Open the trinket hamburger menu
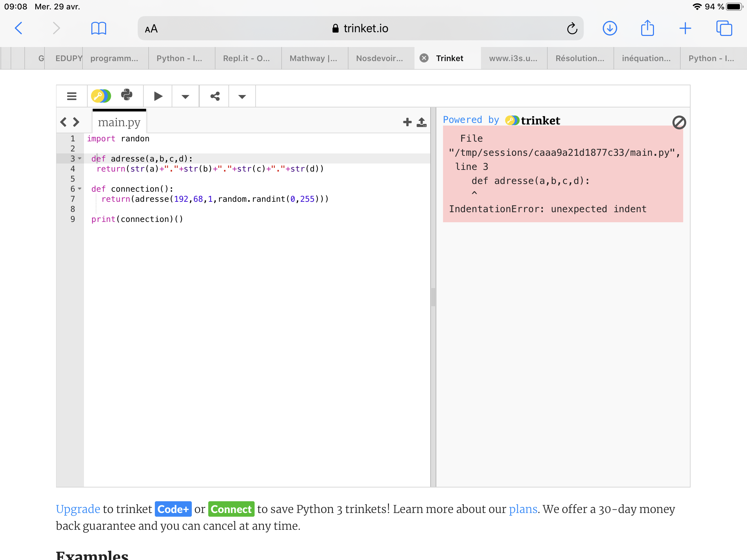 click(x=72, y=96)
